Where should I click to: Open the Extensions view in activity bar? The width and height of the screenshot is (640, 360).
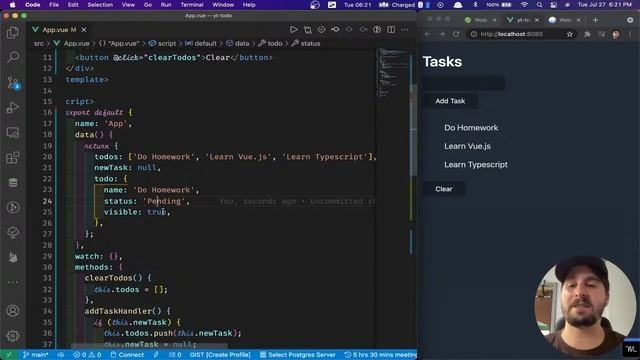coord(13,158)
